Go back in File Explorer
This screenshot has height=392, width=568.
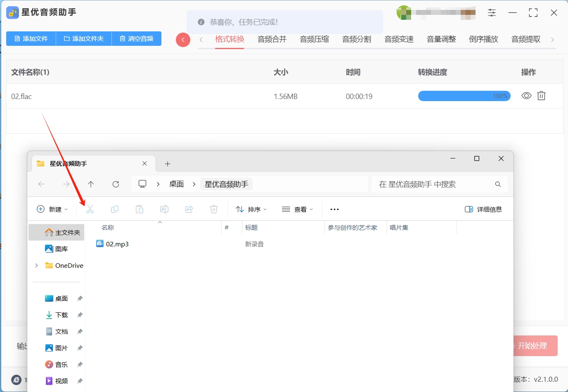(42, 184)
